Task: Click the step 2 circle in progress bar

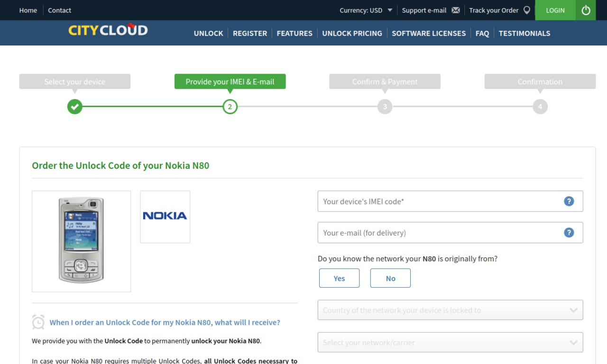Action: tap(230, 107)
